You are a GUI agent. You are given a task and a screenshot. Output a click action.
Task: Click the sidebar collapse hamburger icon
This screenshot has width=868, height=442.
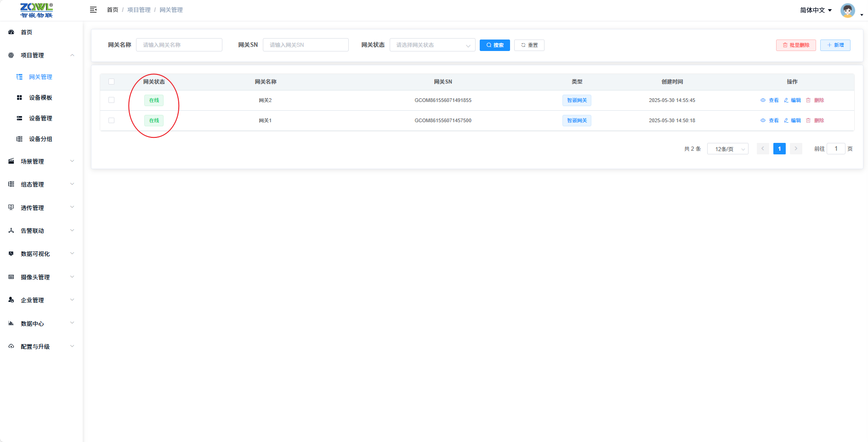(93, 10)
